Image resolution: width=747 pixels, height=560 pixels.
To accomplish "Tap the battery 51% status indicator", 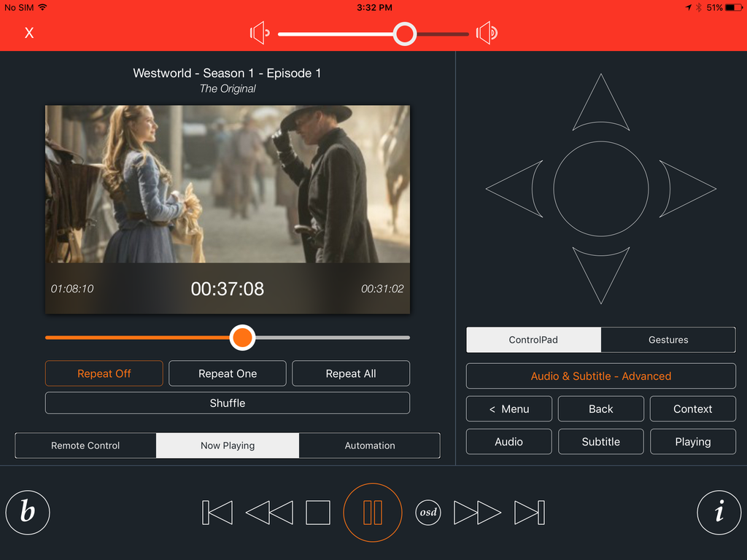I will (724, 7).
